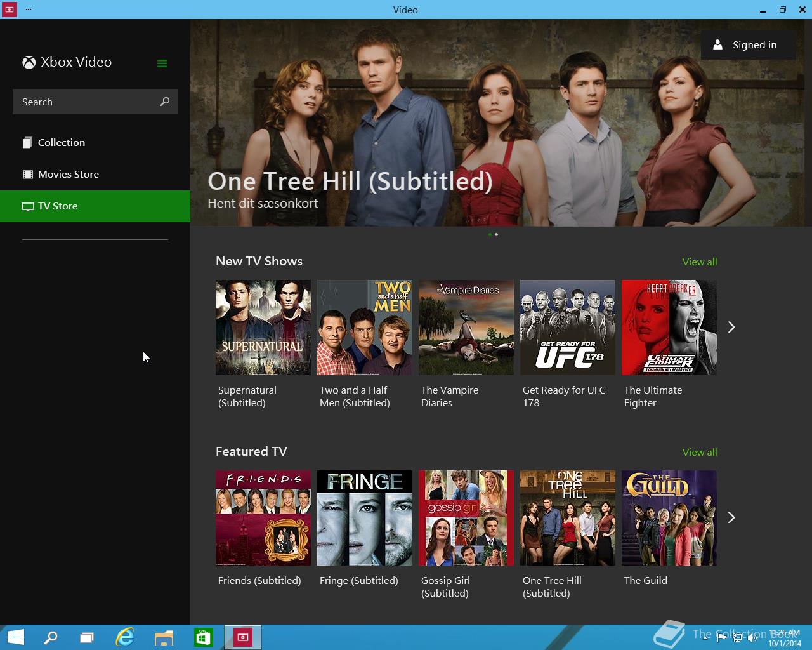The image size is (812, 650).
Task: Click 'The Guild' title text
Action: (645, 580)
